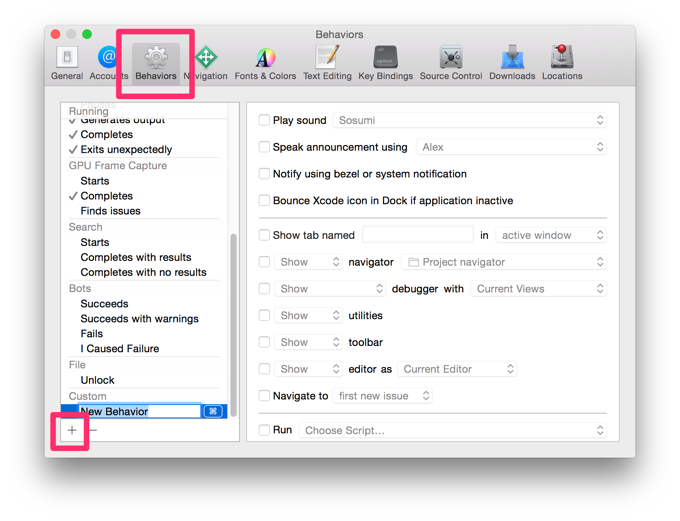The image size is (680, 521).
Task: Open the Key Bindings preferences icon
Action: coord(386,57)
